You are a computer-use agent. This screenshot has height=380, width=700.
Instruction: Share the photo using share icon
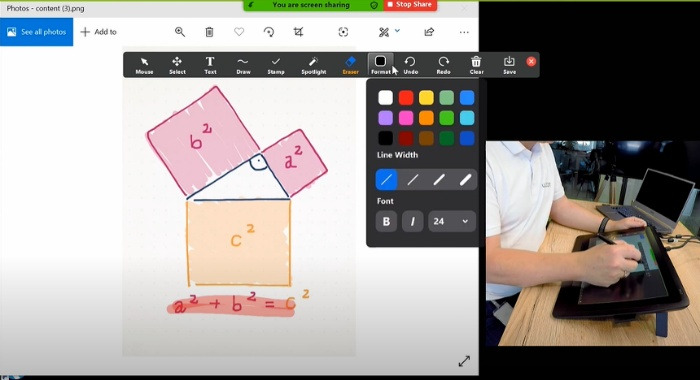pyautogui.click(x=429, y=32)
